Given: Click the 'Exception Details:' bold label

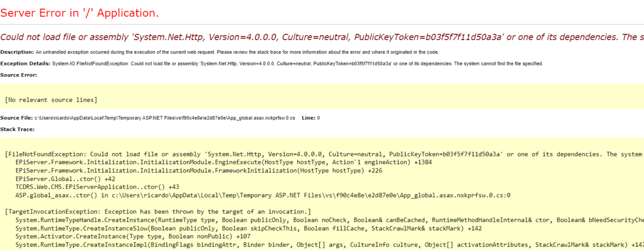Looking at the screenshot, I should 25,64.
